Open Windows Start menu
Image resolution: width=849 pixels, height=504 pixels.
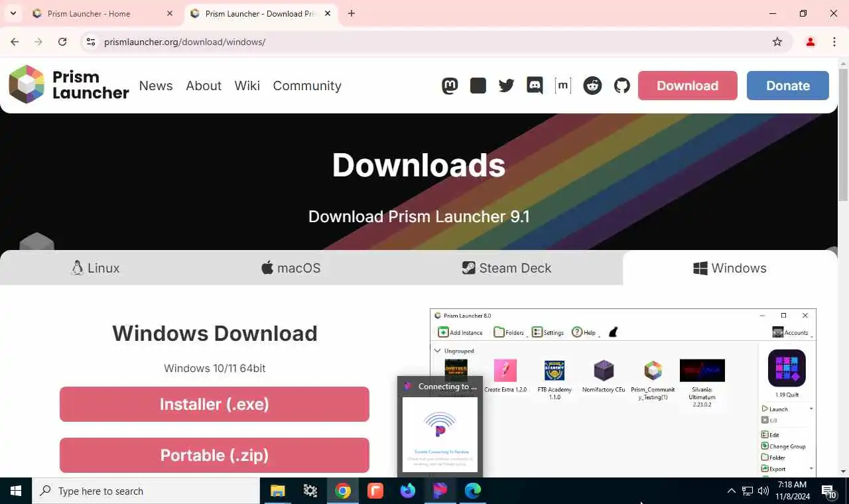click(16, 491)
